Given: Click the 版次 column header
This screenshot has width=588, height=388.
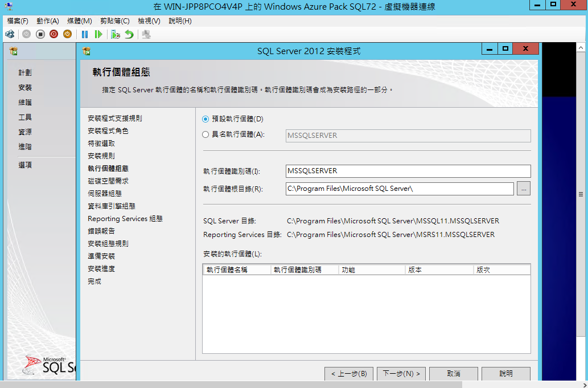Looking at the screenshot, I should coord(501,270).
